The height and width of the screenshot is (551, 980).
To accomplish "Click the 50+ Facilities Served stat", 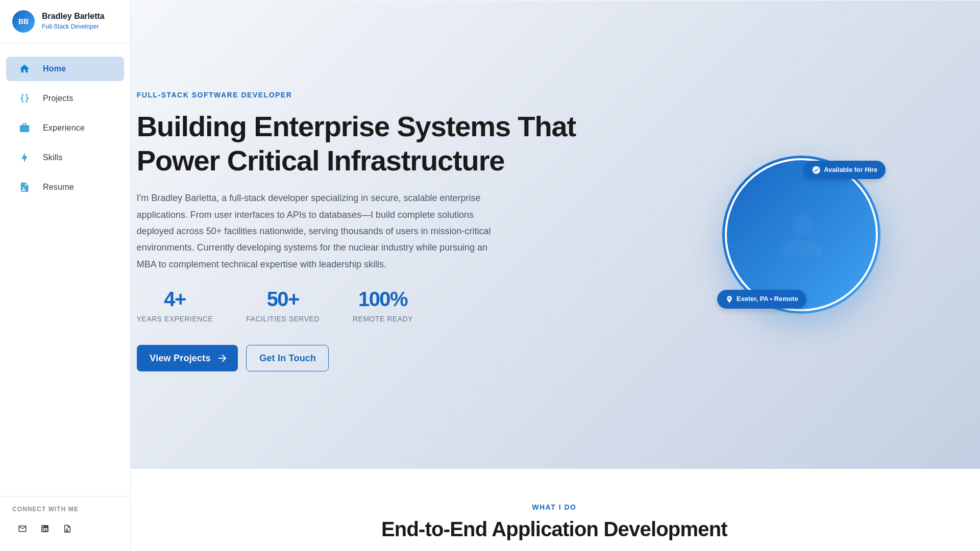I will click(x=283, y=306).
